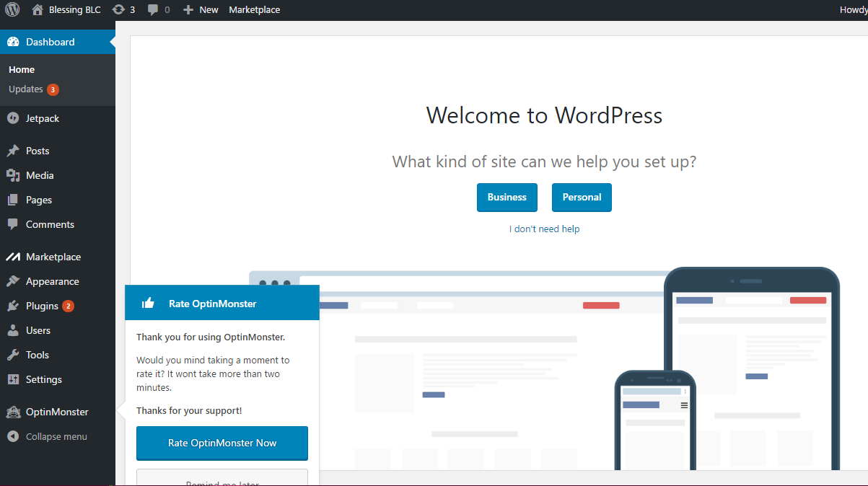Choose the Business site type
This screenshot has width=868, height=486.
click(x=507, y=198)
